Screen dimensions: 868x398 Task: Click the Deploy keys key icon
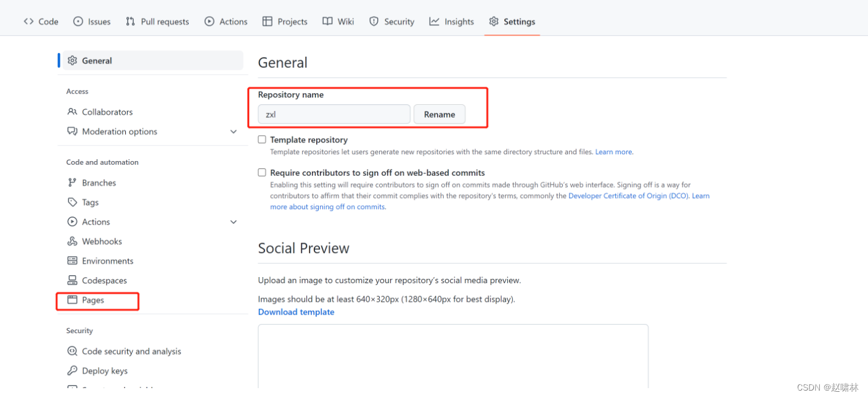click(72, 371)
